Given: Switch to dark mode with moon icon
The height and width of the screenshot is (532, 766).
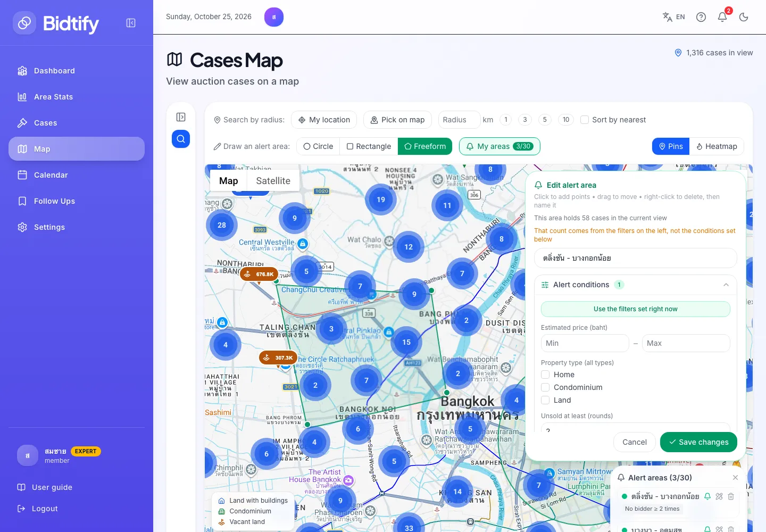Looking at the screenshot, I should point(744,17).
